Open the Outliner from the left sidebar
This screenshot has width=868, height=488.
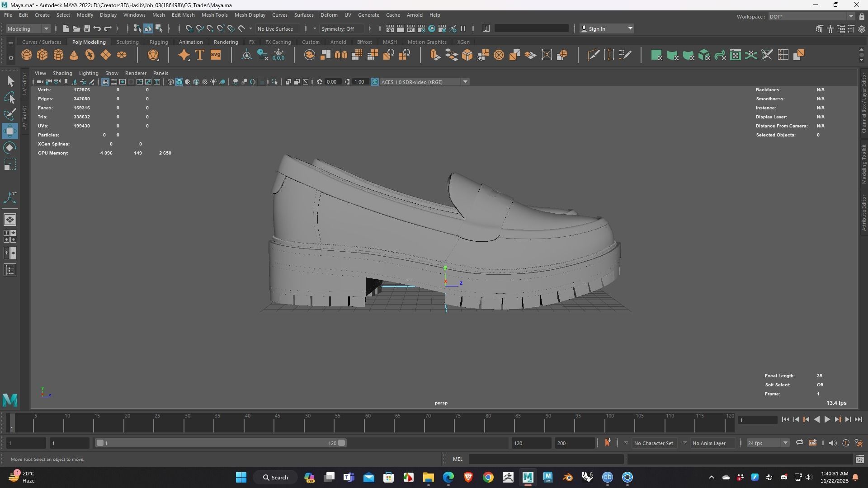[10, 270]
